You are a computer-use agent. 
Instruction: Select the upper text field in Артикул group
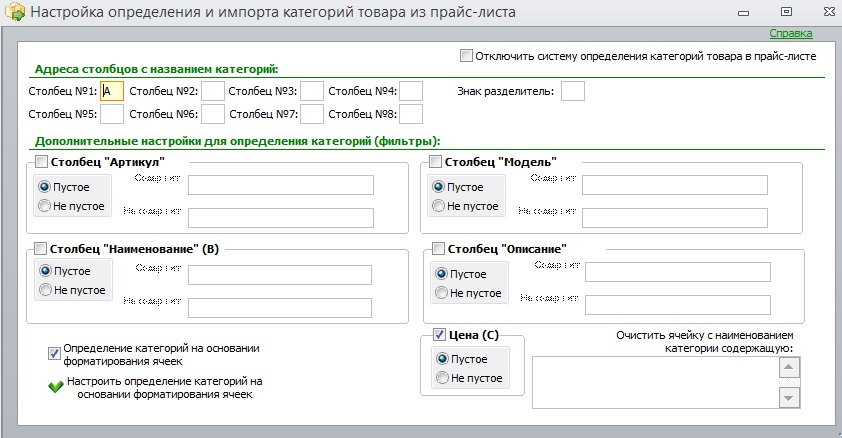[x=281, y=185]
